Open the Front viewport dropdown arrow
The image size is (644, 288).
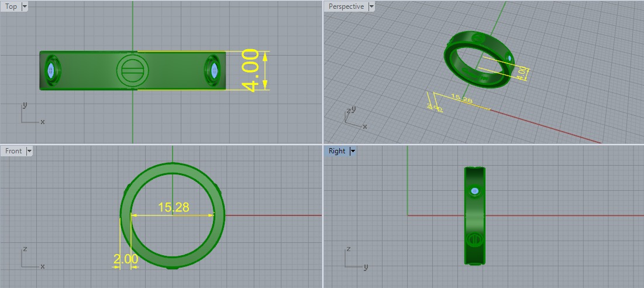click(29, 151)
